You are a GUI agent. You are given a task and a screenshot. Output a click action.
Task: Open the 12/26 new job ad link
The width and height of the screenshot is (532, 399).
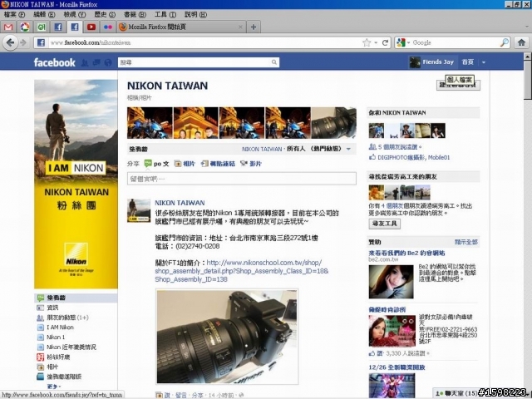click(x=397, y=367)
